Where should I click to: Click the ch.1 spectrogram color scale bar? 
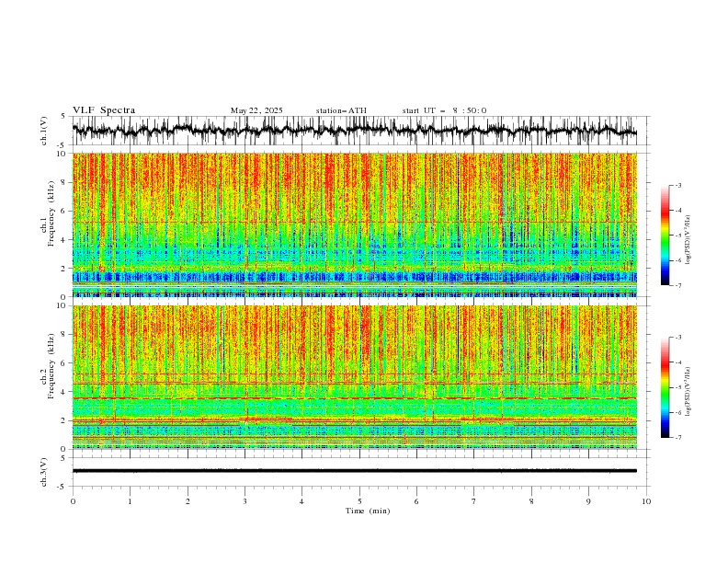(665, 236)
